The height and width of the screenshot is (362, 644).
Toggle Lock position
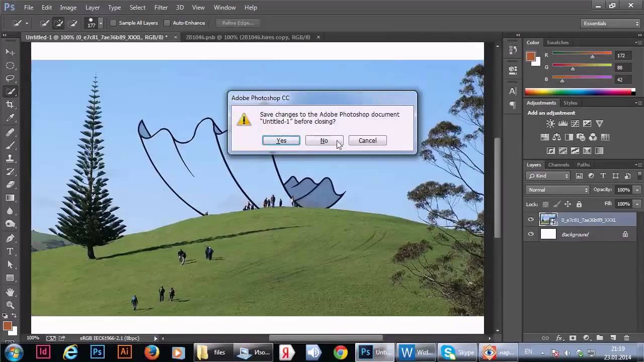pyautogui.click(x=568, y=204)
